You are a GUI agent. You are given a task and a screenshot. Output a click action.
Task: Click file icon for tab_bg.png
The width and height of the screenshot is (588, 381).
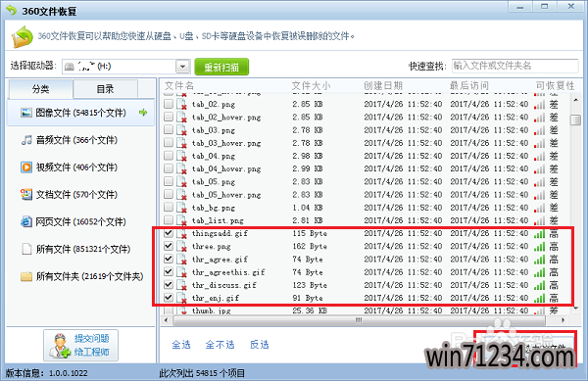coord(182,208)
